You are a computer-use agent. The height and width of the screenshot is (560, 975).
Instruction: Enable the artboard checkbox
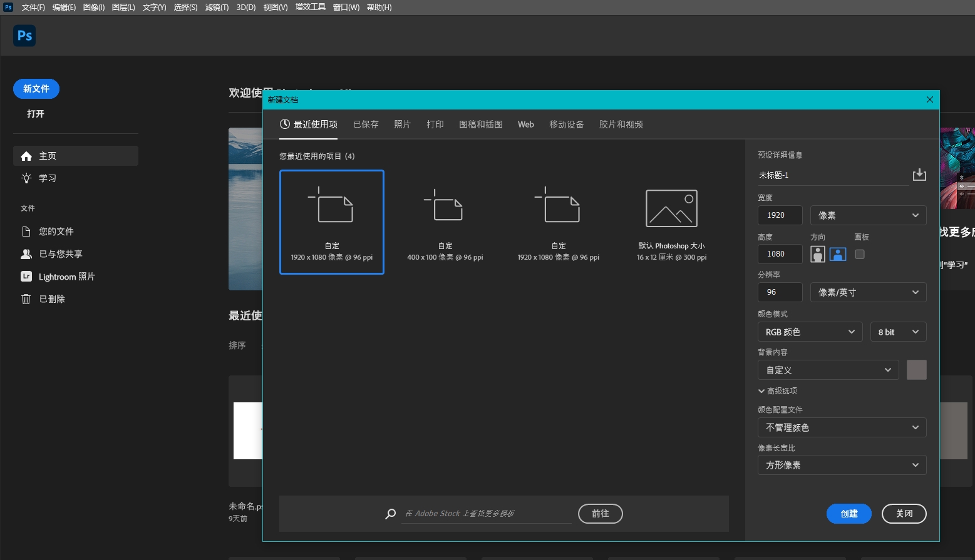click(860, 254)
